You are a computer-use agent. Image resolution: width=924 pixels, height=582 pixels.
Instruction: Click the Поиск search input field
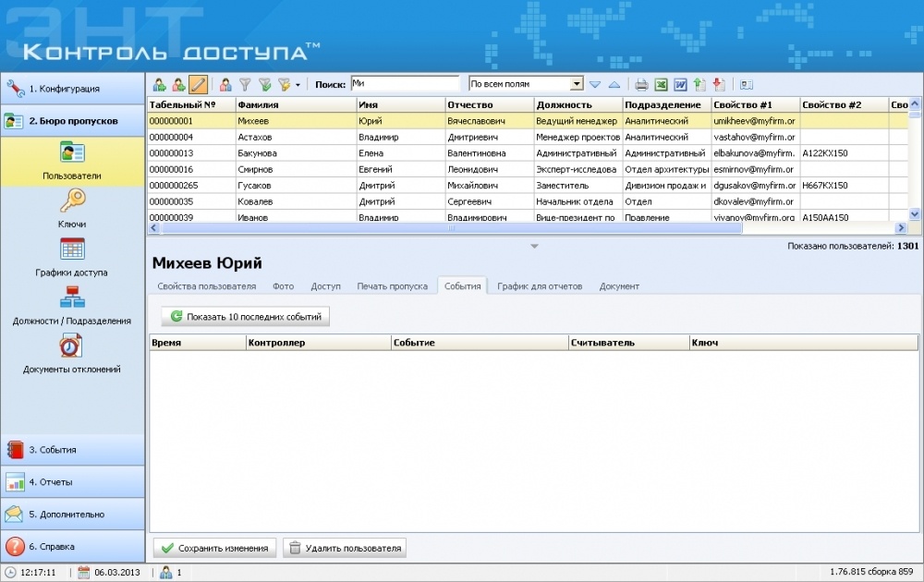click(x=404, y=83)
